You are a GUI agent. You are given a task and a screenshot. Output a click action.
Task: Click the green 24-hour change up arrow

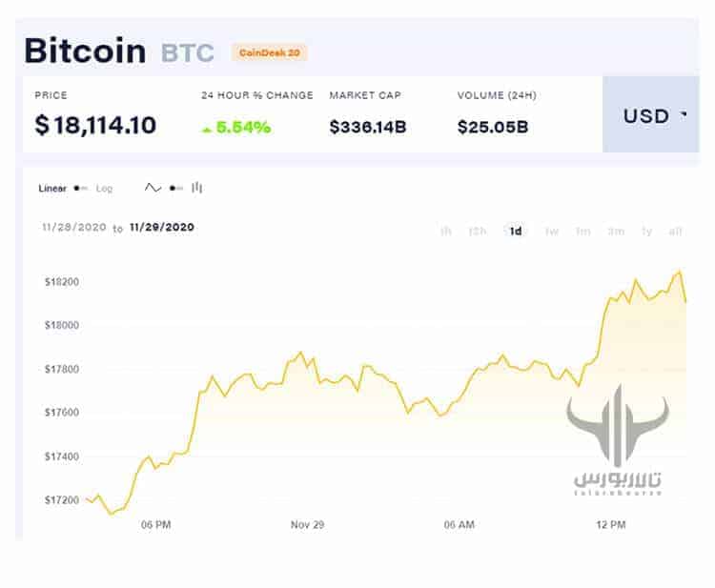point(206,129)
